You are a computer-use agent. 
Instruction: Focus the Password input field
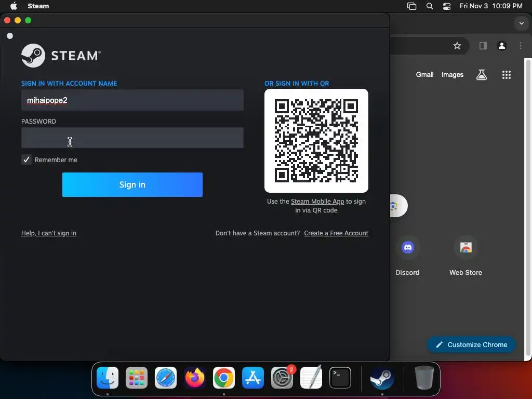[x=132, y=138]
